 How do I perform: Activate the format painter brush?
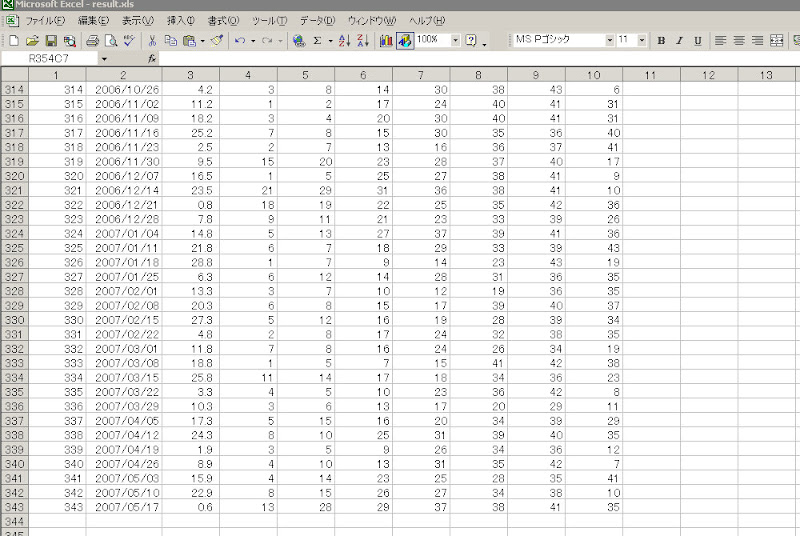point(217,41)
